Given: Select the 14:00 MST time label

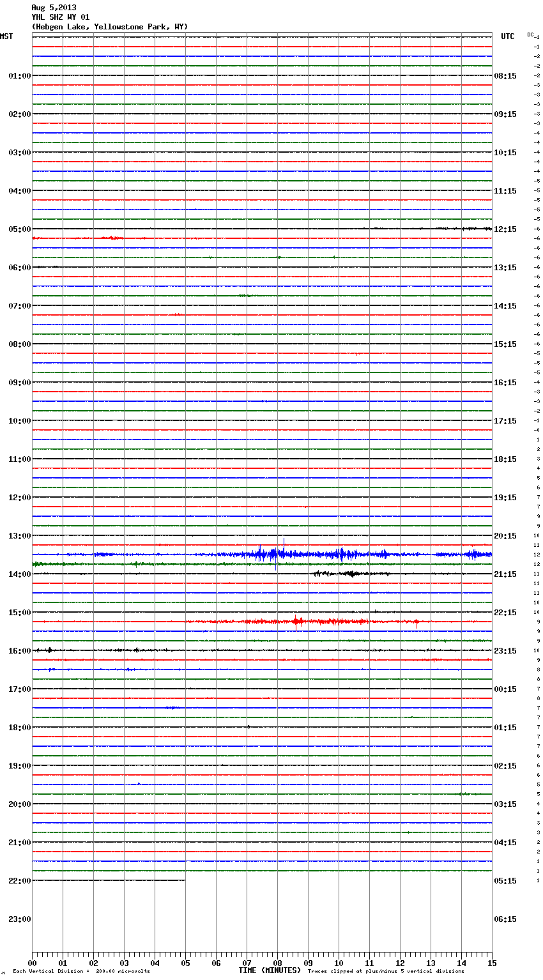Looking at the screenshot, I should click(x=20, y=574).
